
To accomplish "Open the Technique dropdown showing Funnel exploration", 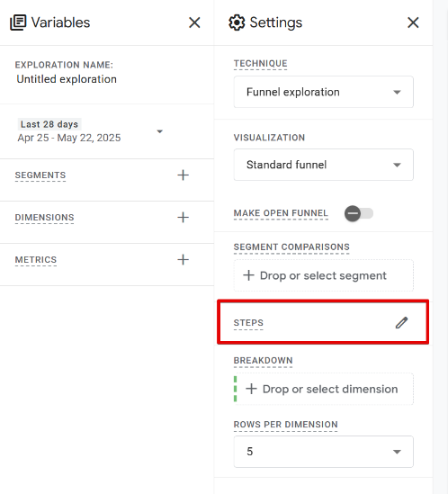I will (324, 92).
